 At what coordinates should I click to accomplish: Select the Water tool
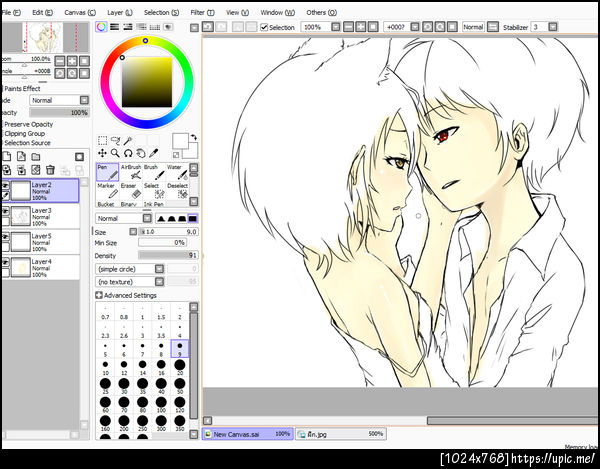click(x=177, y=172)
